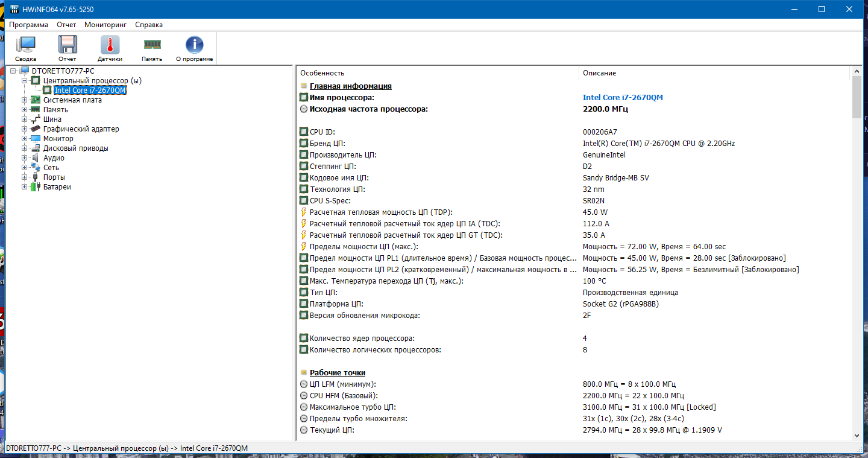Click chip icon beside Количество ядер процессора
The image size is (868, 458).
(x=304, y=339)
